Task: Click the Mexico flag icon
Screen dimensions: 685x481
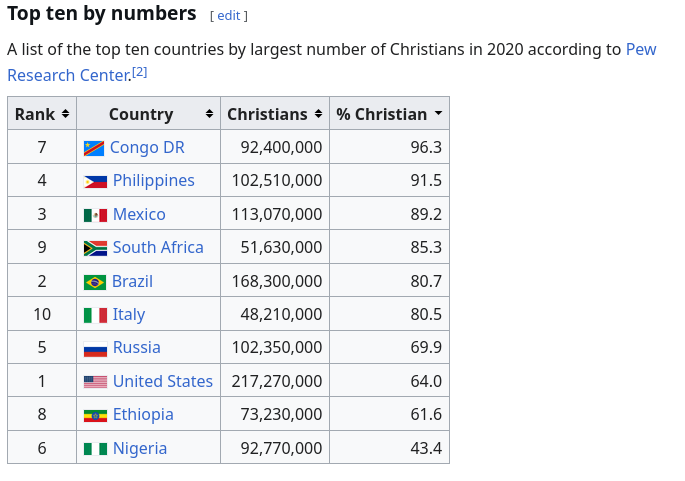Action: pyautogui.click(x=95, y=215)
